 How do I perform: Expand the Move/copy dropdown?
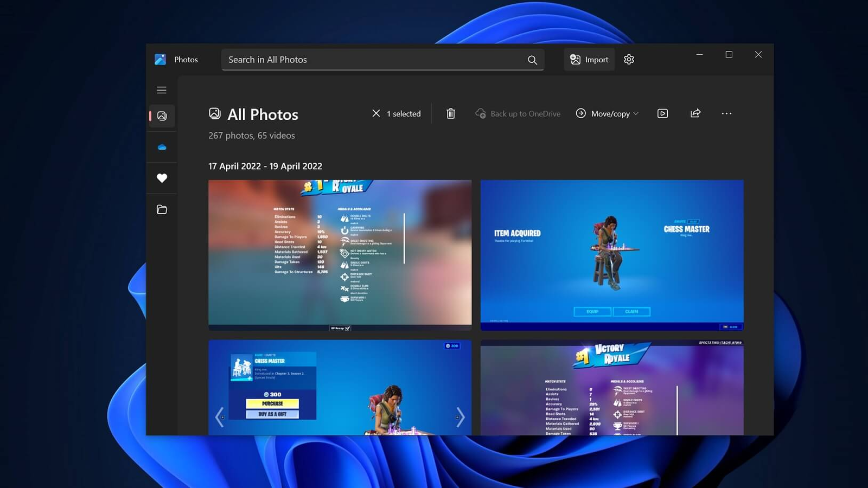coord(607,113)
